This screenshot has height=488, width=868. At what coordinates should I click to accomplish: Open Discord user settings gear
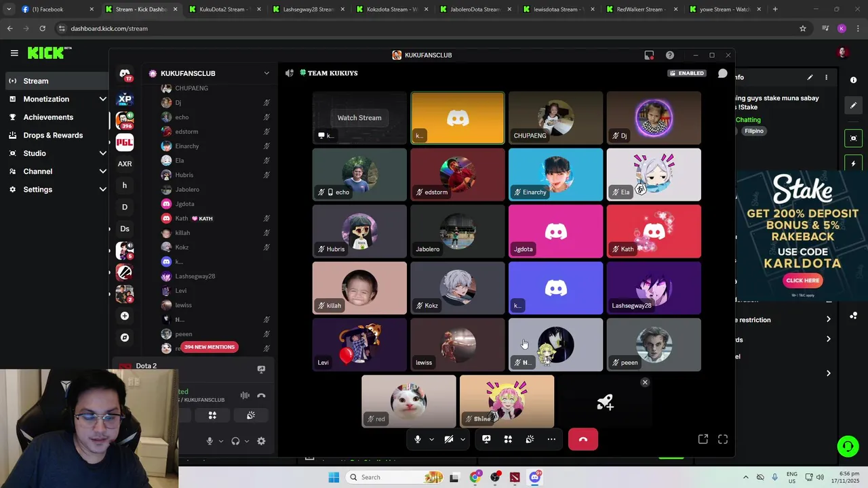pos(261,441)
